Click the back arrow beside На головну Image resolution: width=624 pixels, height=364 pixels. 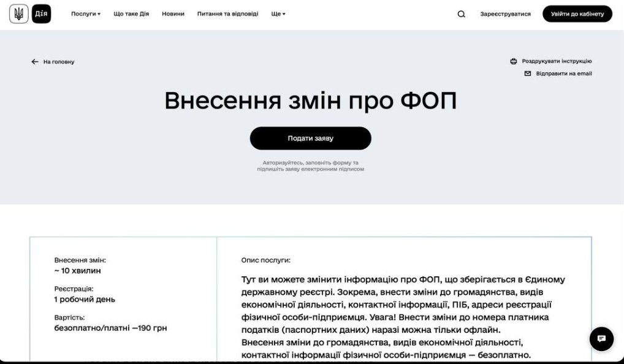click(35, 62)
